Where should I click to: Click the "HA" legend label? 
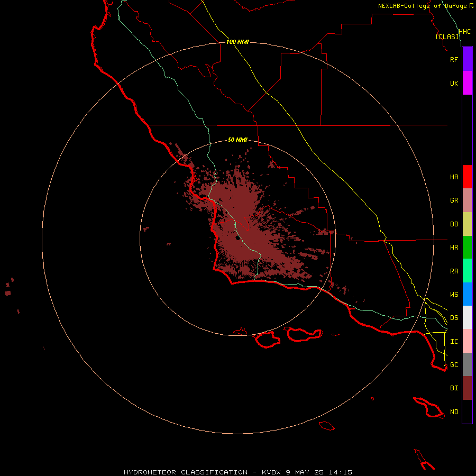pos(454,177)
